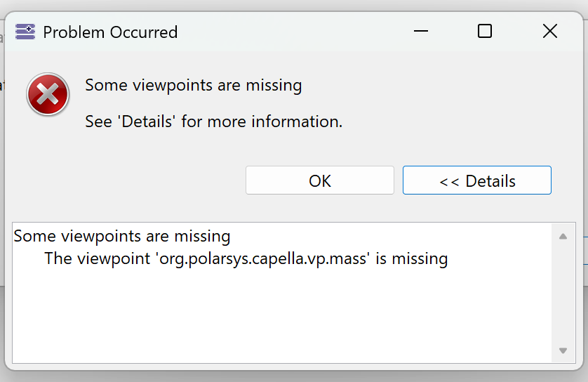The width and height of the screenshot is (588, 382).
Task: Click the heading message beside the error icon
Action: pos(194,86)
